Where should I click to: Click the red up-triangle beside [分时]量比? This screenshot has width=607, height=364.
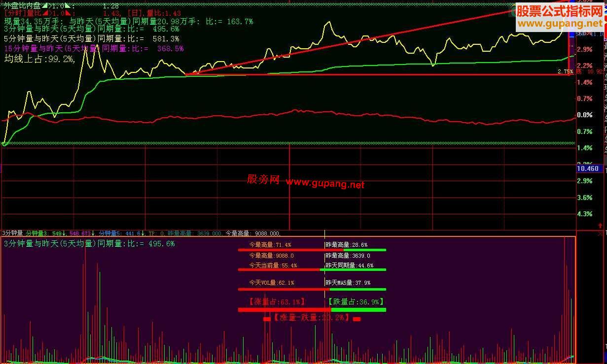point(45,12)
